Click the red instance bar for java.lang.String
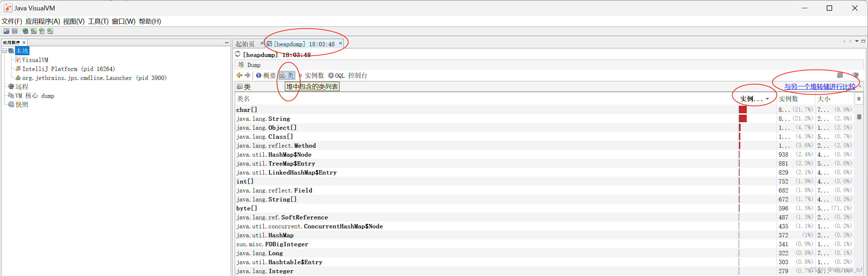This screenshot has height=276, width=868. (743, 118)
